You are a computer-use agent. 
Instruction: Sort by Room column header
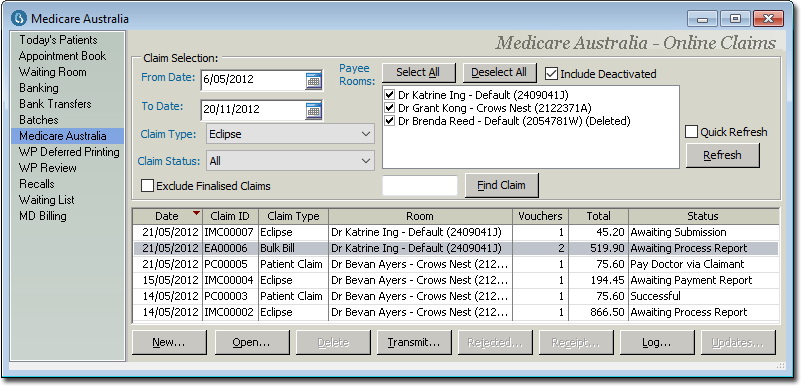[x=420, y=216]
